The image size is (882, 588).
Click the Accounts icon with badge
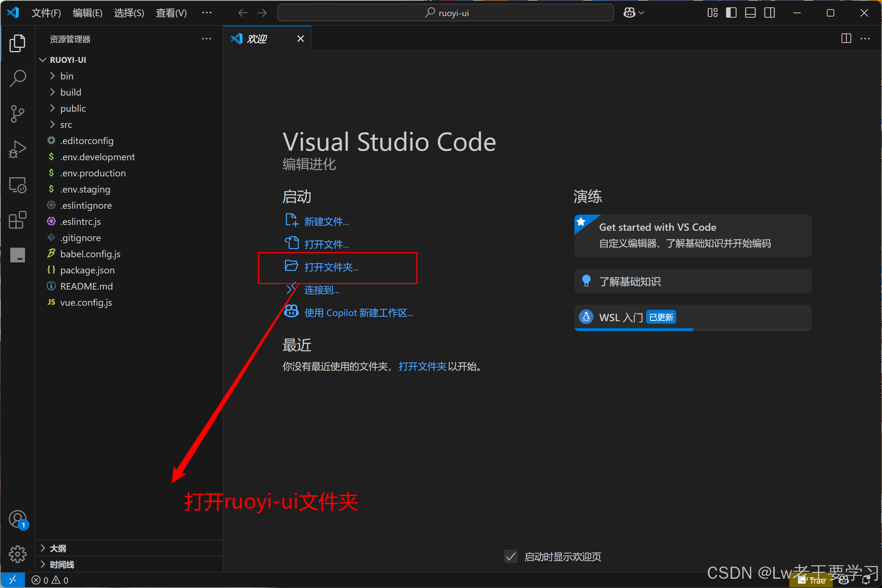[17, 519]
